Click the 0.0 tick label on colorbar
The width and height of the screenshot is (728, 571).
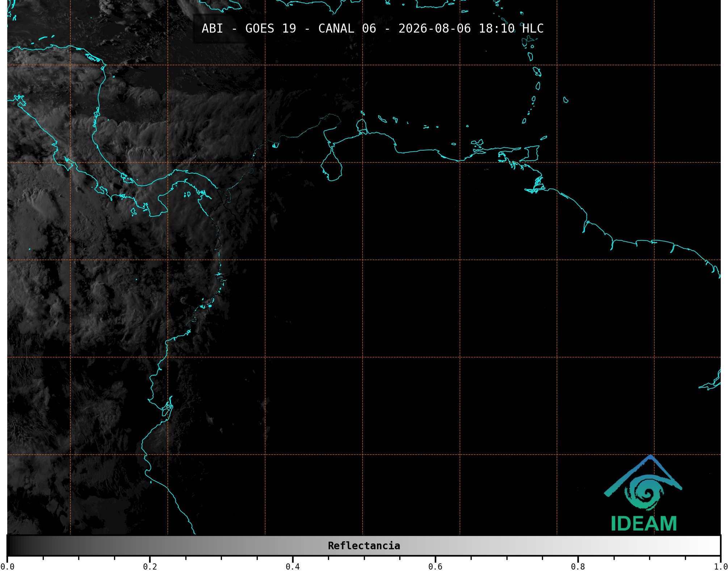click(x=7, y=566)
